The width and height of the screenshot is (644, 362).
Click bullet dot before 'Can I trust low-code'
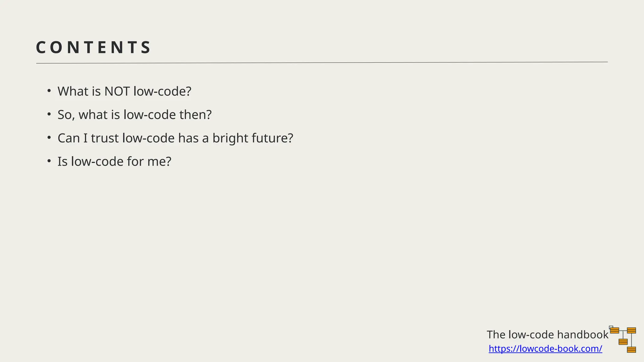pos(49,138)
